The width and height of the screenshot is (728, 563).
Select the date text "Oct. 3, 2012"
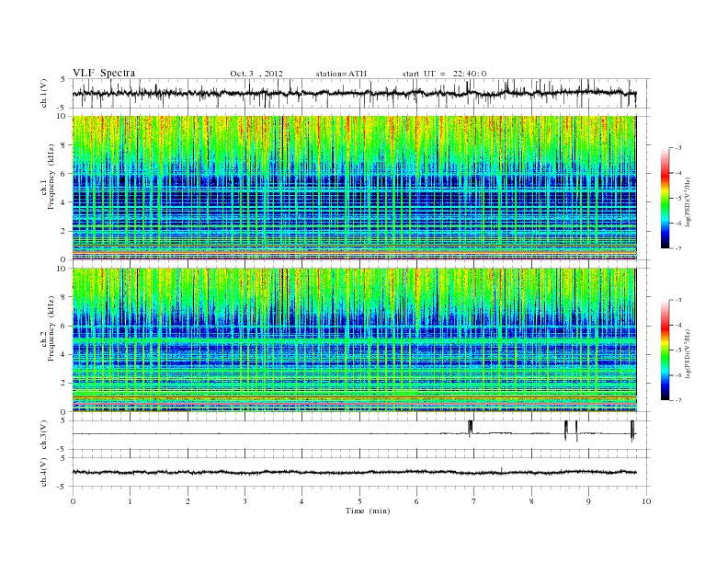click(x=256, y=74)
